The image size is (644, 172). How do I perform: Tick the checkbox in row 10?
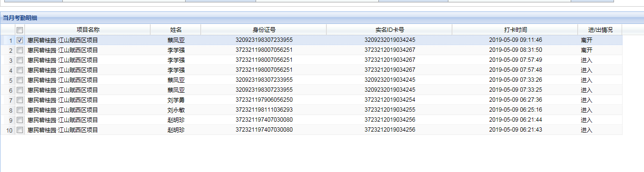click(20, 130)
